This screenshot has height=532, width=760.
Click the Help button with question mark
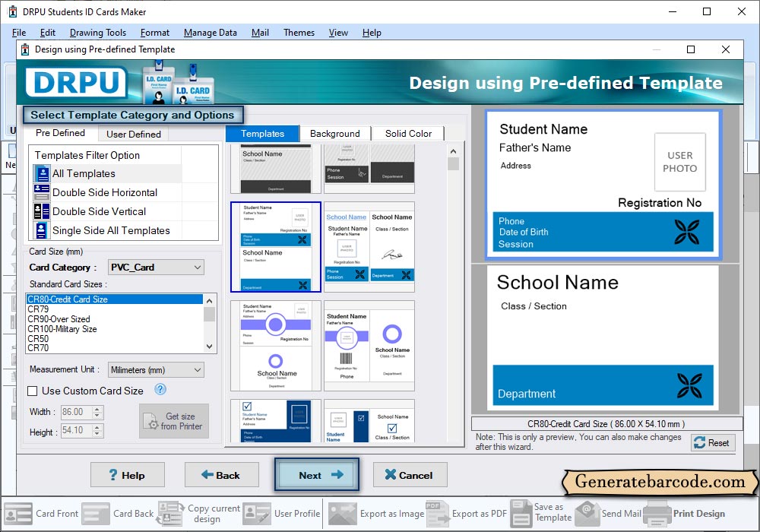pos(128,475)
